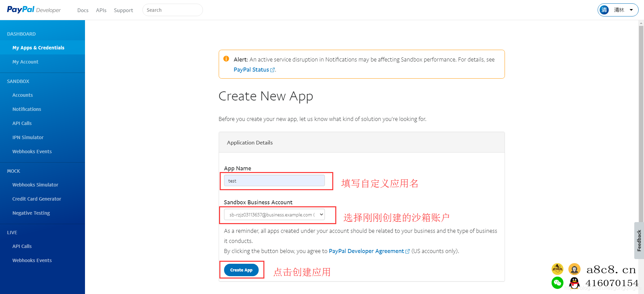This screenshot has height=294, width=644.
Task: Click the Application Details panel header
Action: coord(361,142)
